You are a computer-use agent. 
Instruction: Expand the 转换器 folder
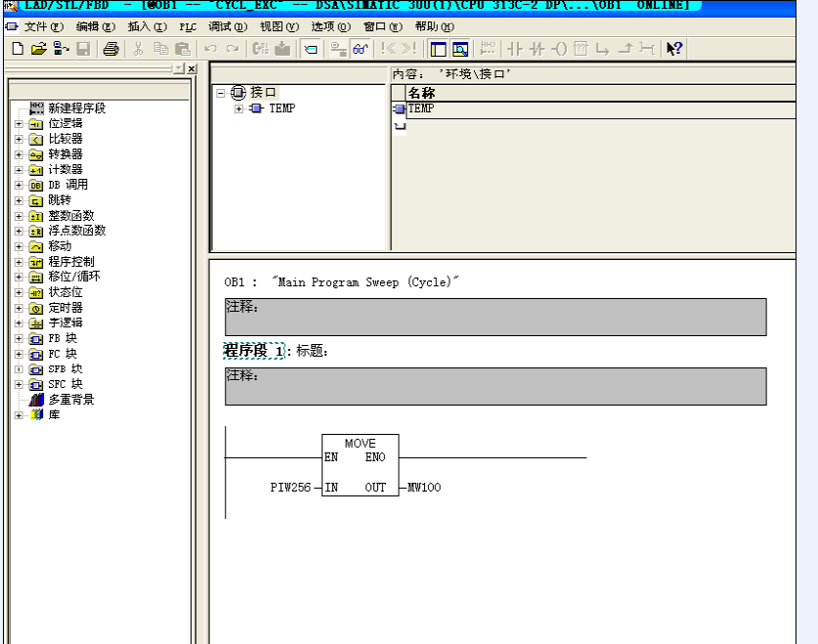click(19, 154)
